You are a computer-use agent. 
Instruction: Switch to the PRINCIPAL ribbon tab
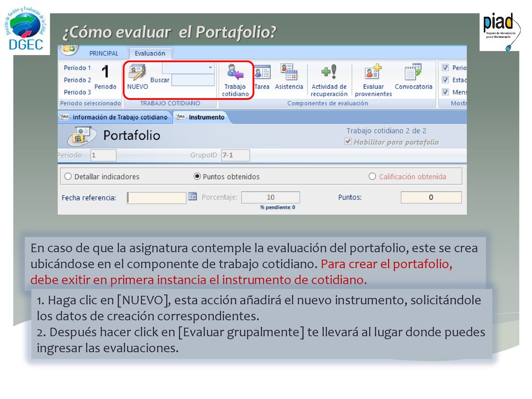pyautogui.click(x=103, y=54)
